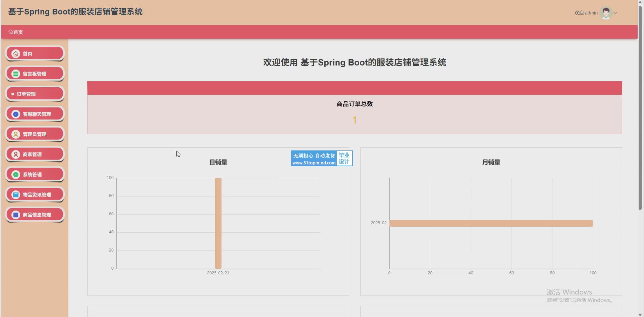Click the 首页 breadcrumb link
This screenshot has height=317, width=644.
[x=16, y=32]
